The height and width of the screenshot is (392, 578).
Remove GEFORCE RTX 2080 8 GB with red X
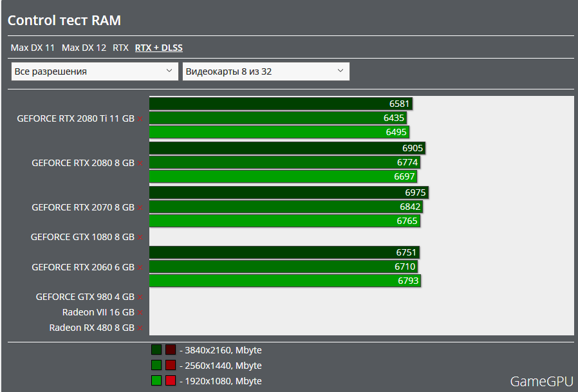pyautogui.click(x=140, y=163)
